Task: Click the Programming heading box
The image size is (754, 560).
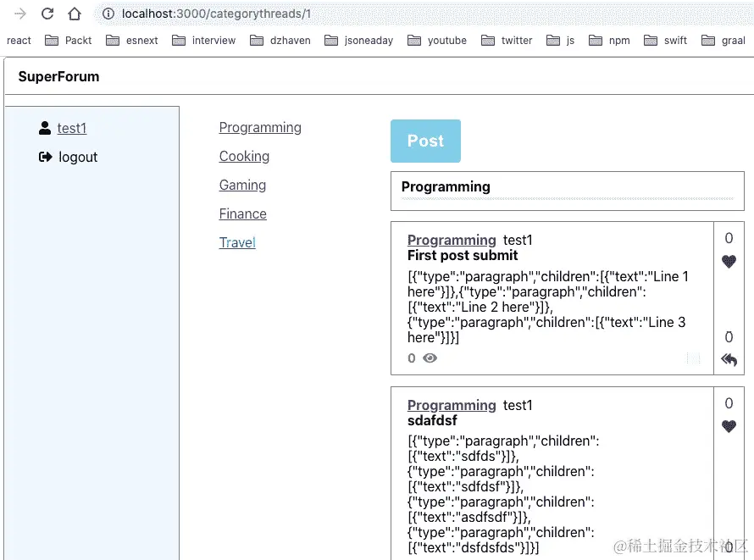Action: [x=568, y=191]
